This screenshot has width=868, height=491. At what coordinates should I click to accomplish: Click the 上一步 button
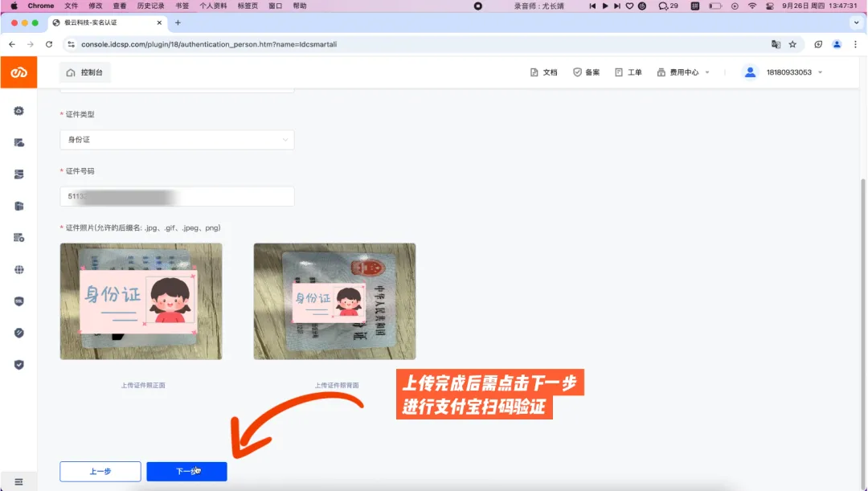(x=100, y=472)
